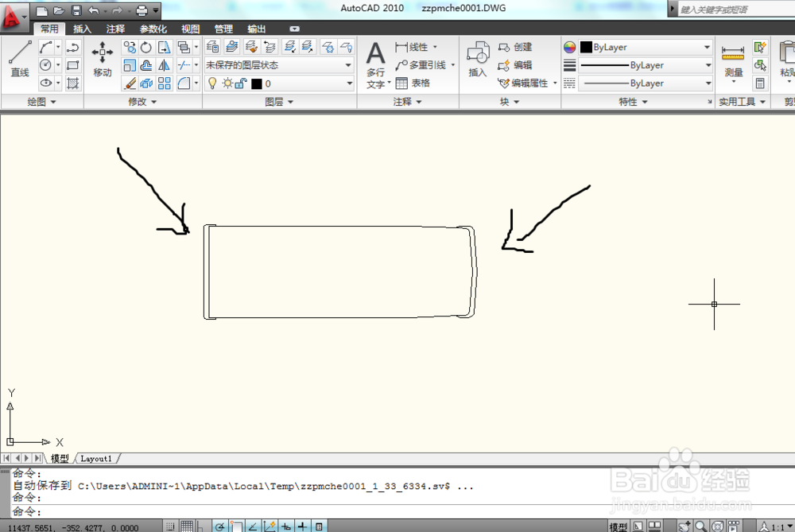Select the array tool
The height and width of the screenshot is (532, 795).
tap(164, 83)
